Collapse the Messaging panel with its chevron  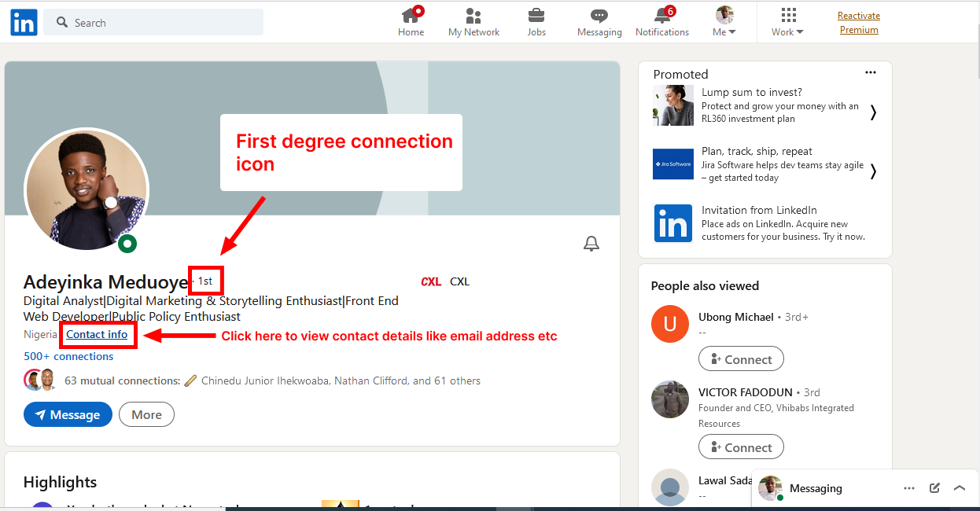(x=960, y=487)
